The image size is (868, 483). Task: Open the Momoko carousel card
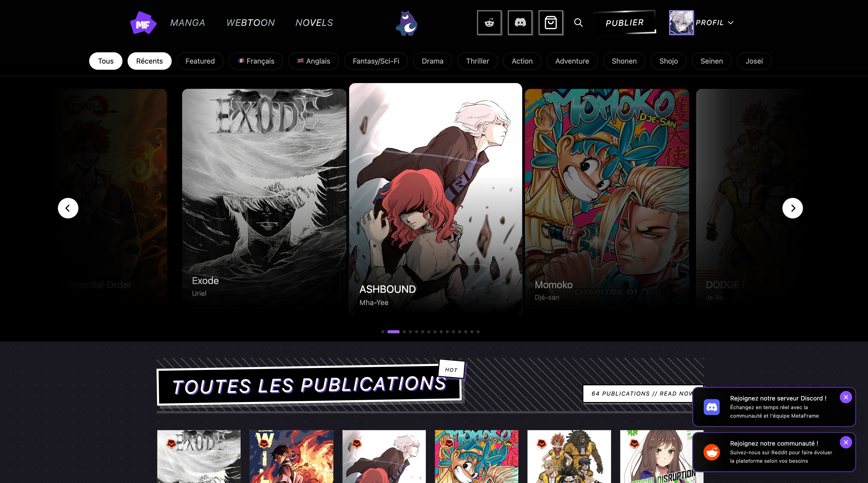click(607, 198)
